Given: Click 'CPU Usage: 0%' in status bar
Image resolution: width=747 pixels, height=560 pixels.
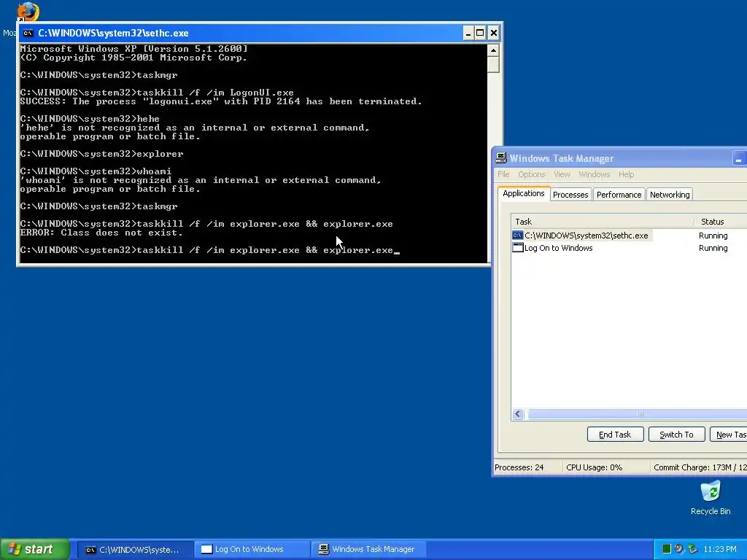Looking at the screenshot, I should pyautogui.click(x=594, y=467).
